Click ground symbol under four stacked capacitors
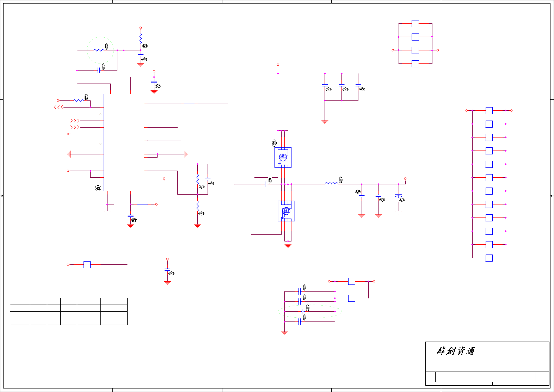554x392 pixels. [285, 333]
